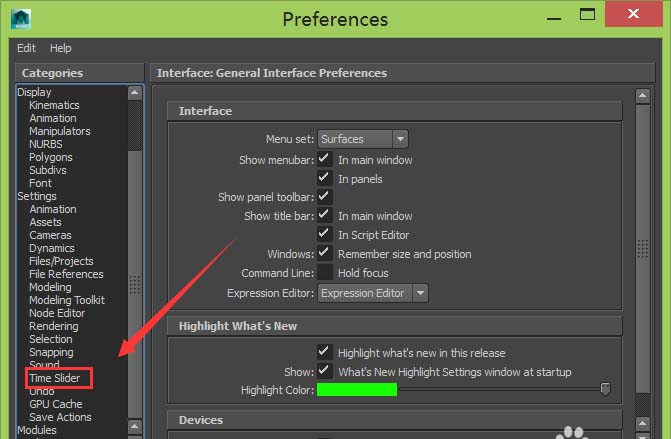Enable Command Line Hold focus checkbox
This screenshot has height=439, width=671.
[x=325, y=273]
